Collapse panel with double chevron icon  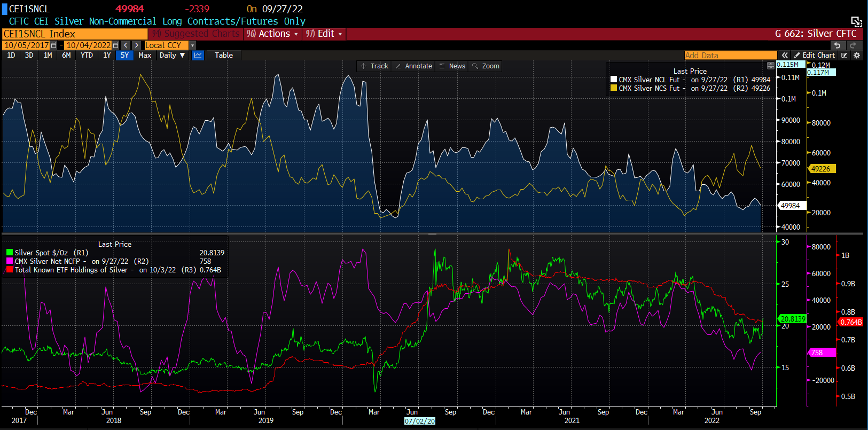click(x=784, y=56)
